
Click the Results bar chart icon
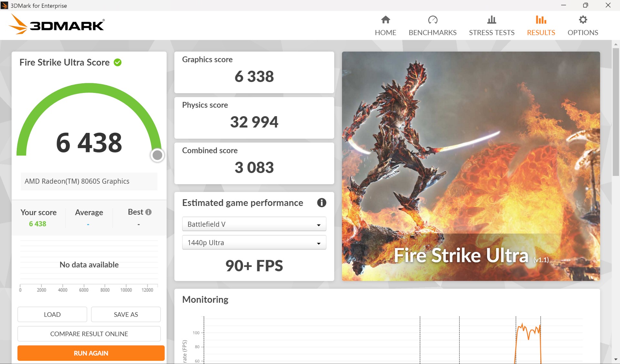click(x=541, y=20)
